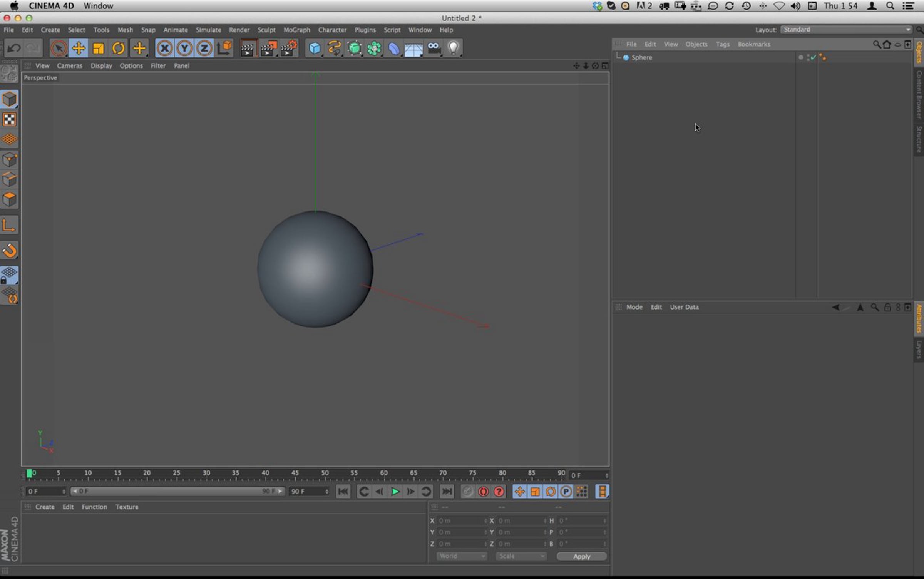Switch to the Content Browser side tab
This screenshot has width=924, height=579.
(919, 94)
